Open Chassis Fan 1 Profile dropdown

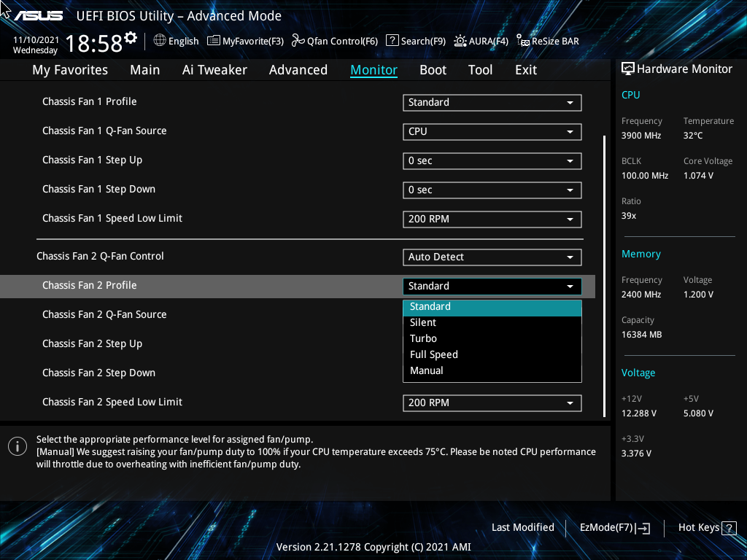point(492,102)
